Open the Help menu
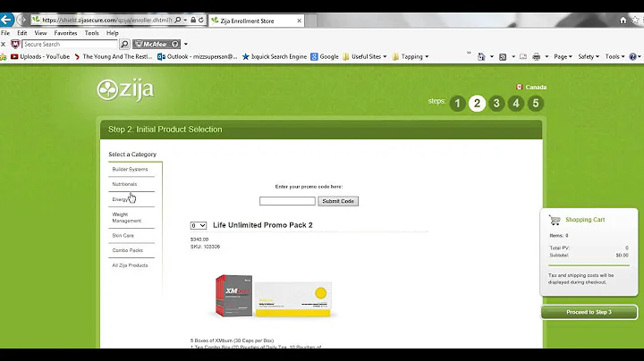The width and height of the screenshot is (644, 361). (x=112, y=33)
